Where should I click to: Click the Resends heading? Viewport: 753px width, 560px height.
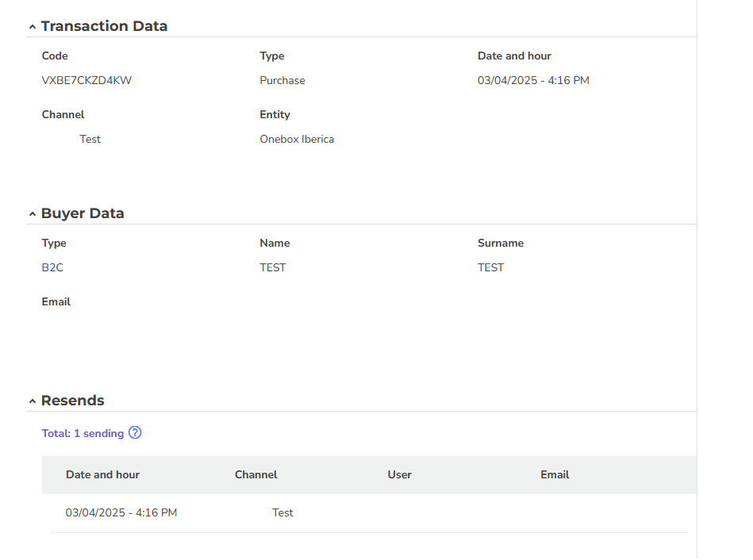(x=72, y=401)
